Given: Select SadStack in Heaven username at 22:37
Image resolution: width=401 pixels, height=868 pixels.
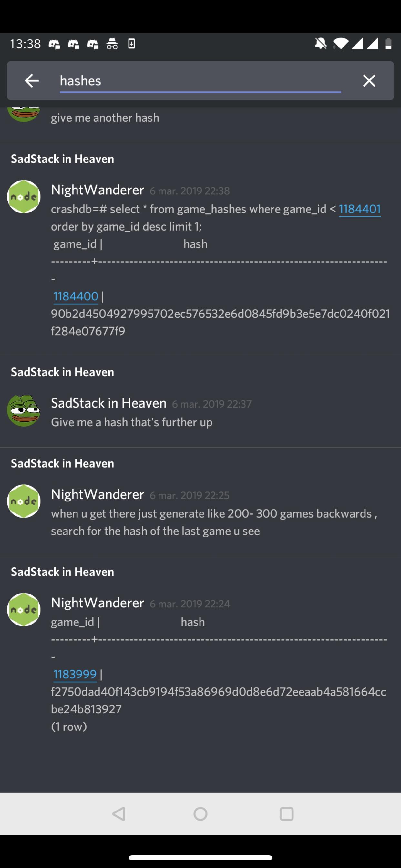Looking at the screenshot, I should pyautogui.click(x=108, y=403).
